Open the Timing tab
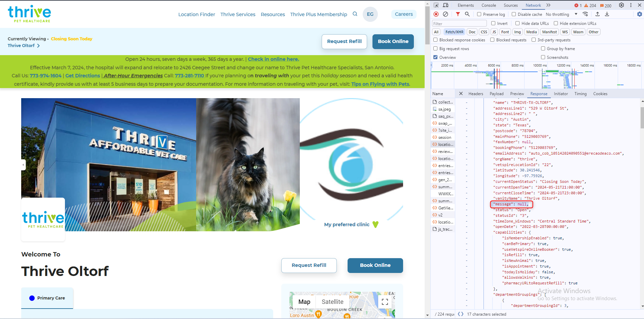Viewport: 644px width, 319px height. pyautogui.click(x=580, y=94)
